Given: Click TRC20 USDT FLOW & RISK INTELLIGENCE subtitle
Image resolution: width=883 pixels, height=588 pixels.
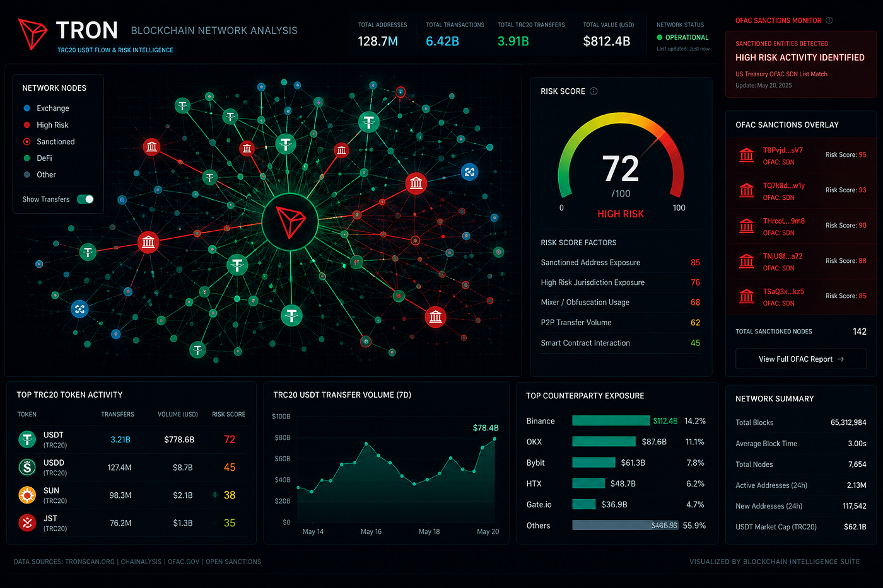Looking at the screenshot, I should coord(115,50).
